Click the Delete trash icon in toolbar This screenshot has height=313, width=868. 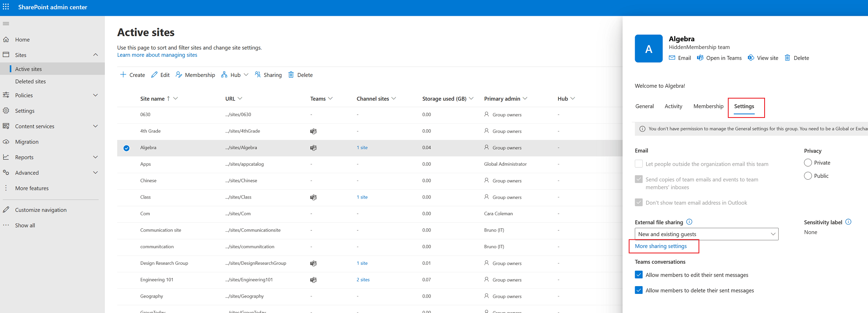[291, 75]
